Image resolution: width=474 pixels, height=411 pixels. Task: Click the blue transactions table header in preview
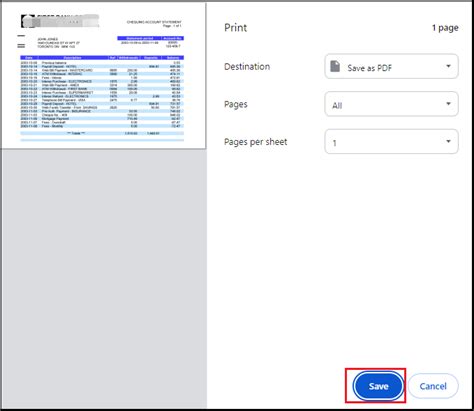pyautogui.click(x=102, y=58)
